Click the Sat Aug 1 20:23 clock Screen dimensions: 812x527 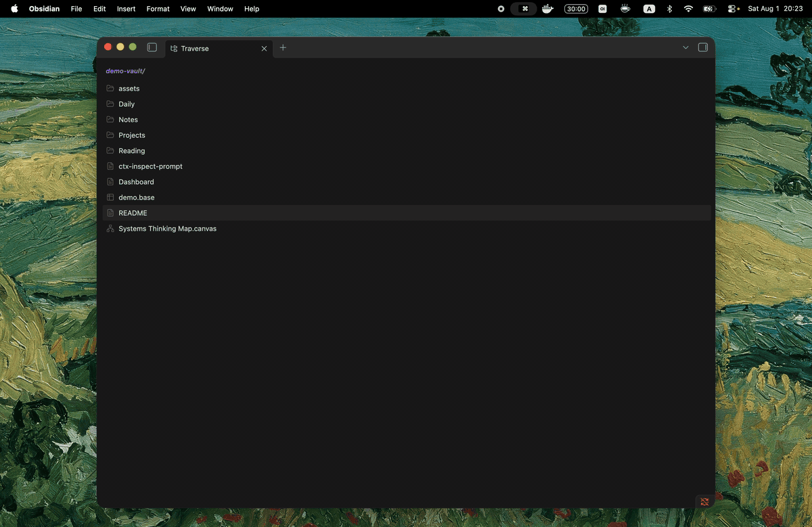click(x=775, y=9)
